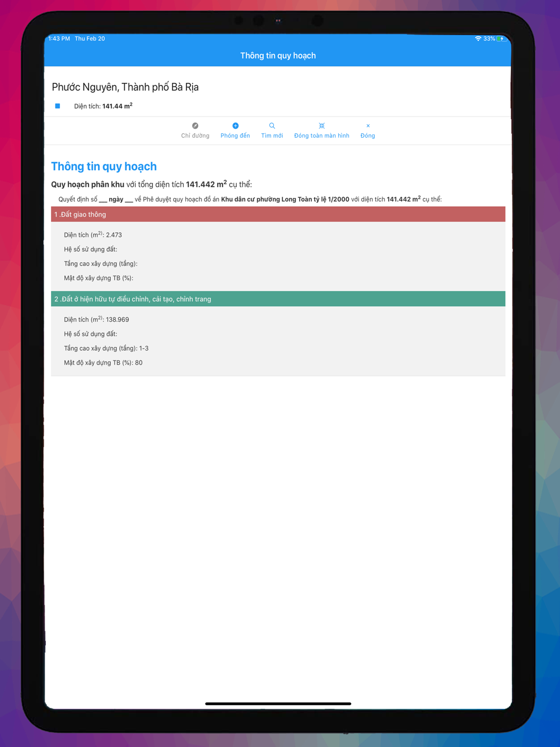Tap the Thông tin quy hoạch title bar

(278, 55)
